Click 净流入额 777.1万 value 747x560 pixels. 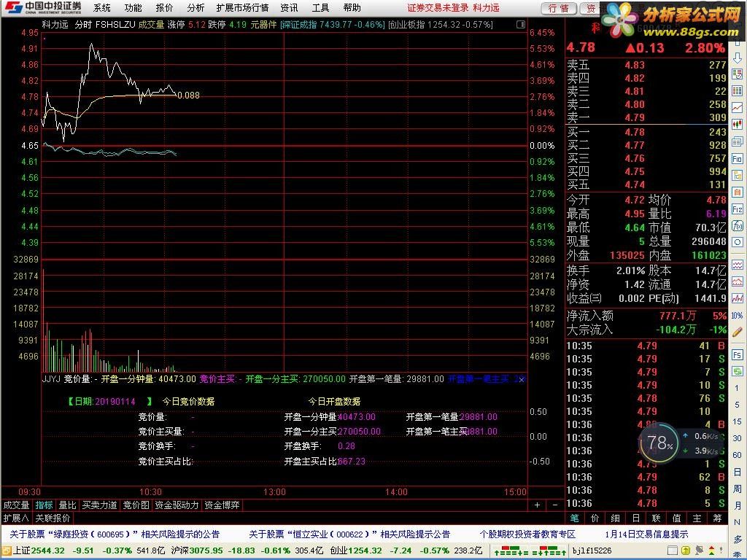pos(678,316)
